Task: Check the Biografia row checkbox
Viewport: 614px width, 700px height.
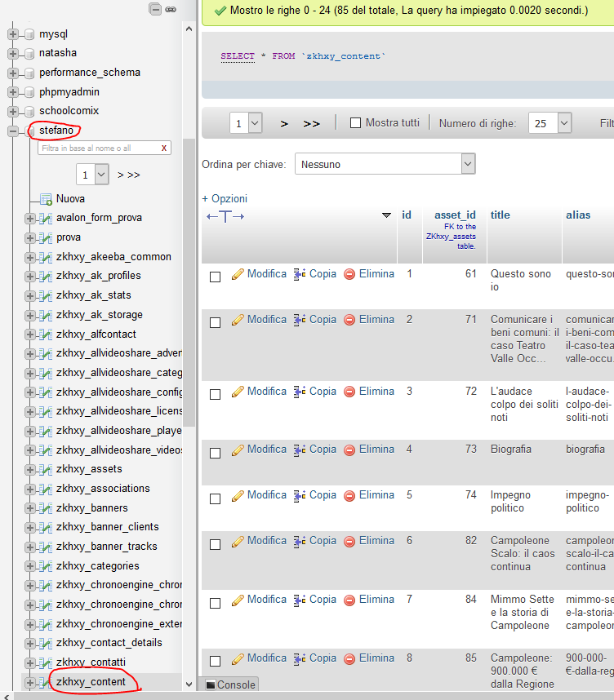Action: click(216, 453)
